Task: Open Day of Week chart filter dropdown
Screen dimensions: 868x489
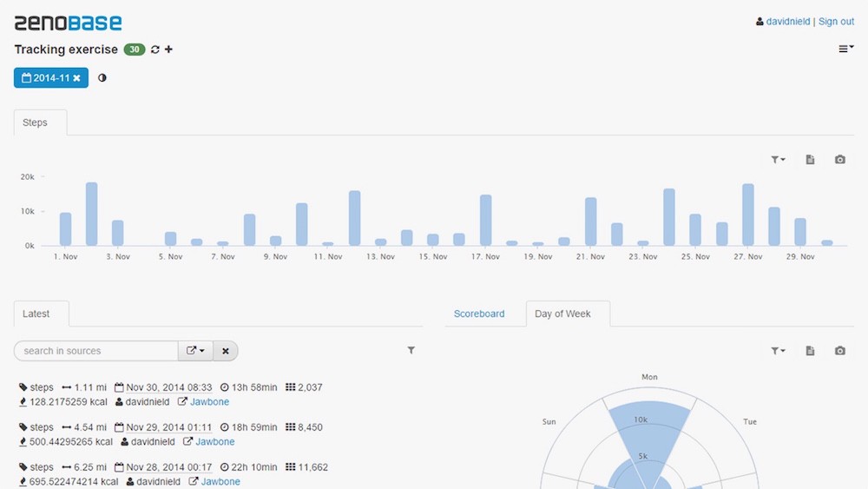Action: 778,351
